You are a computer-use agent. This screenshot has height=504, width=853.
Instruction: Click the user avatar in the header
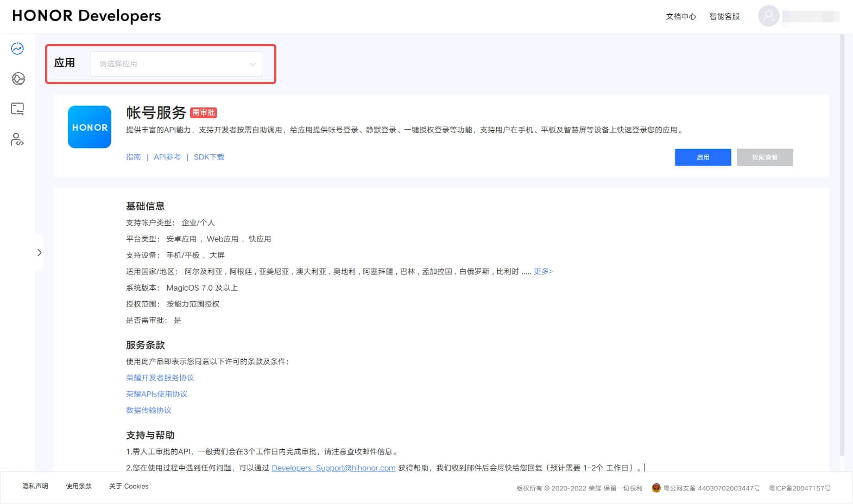[x=768, y=16]
